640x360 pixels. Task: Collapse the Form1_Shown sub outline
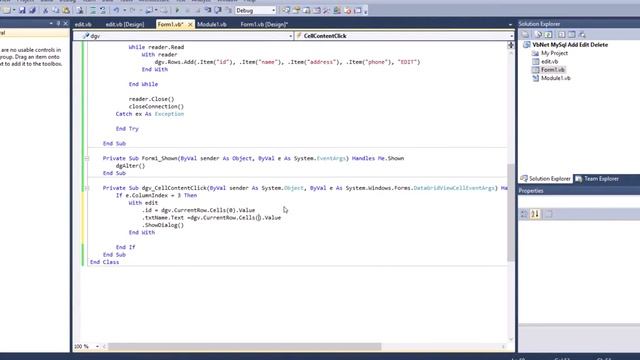click(87, 158)
